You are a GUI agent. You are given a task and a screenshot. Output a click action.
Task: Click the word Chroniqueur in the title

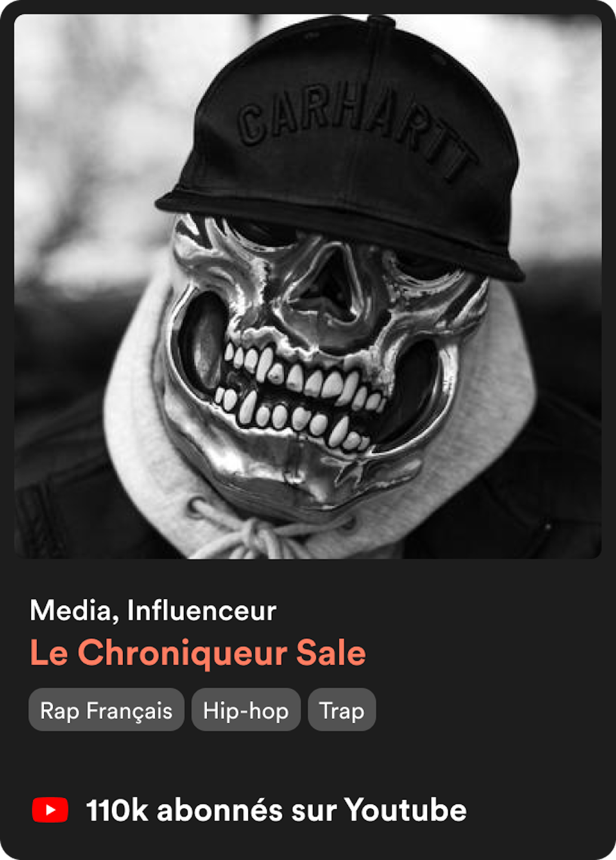pos(183,653)
